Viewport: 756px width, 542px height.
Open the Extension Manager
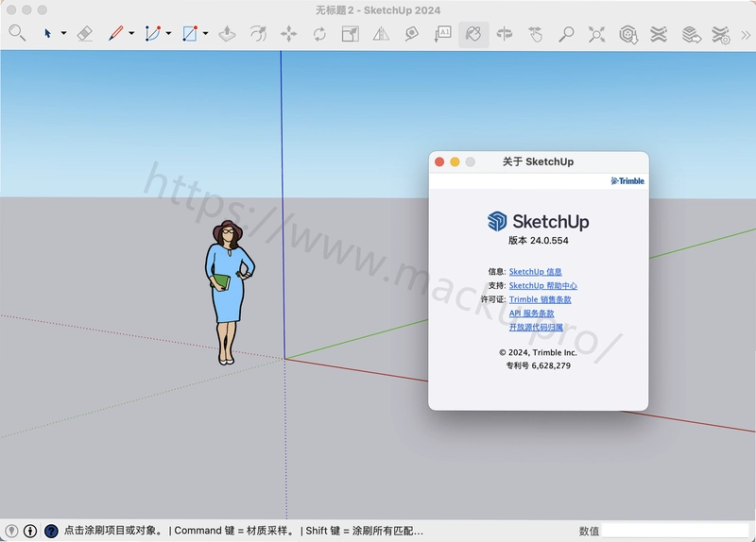point(721,35)
